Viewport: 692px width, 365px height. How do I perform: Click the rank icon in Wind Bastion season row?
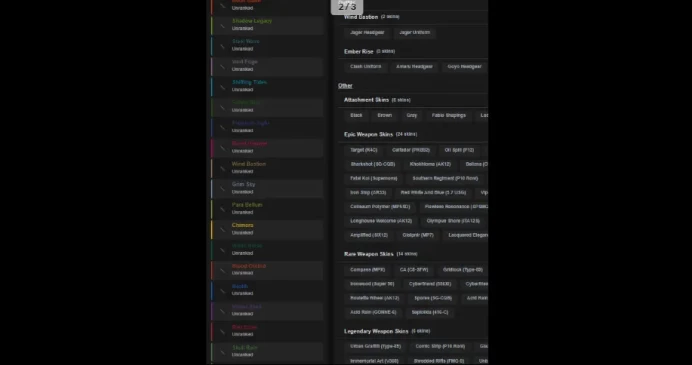pyautogui.click(x=223, y=169)
